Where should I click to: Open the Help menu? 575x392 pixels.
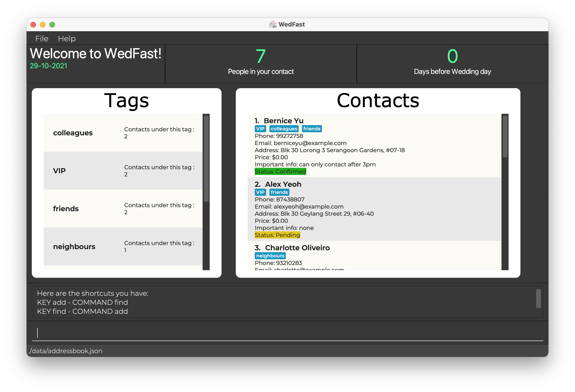[67, 39]
